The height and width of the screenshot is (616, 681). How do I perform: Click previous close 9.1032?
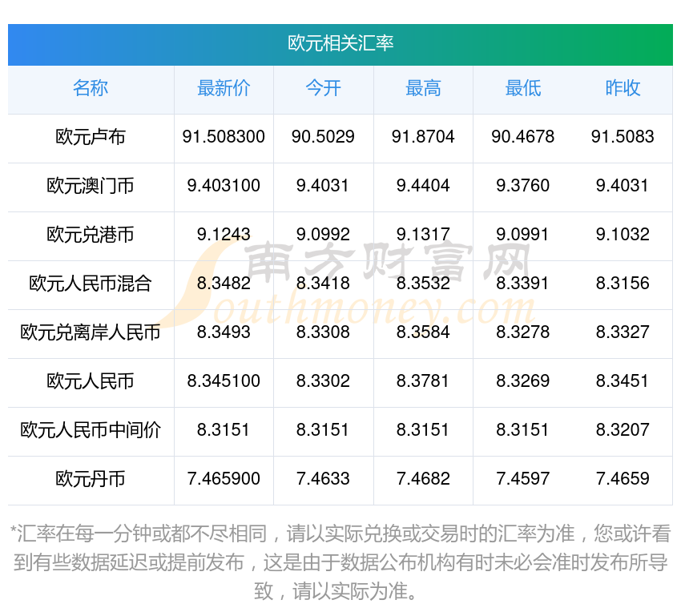point(623,235)
